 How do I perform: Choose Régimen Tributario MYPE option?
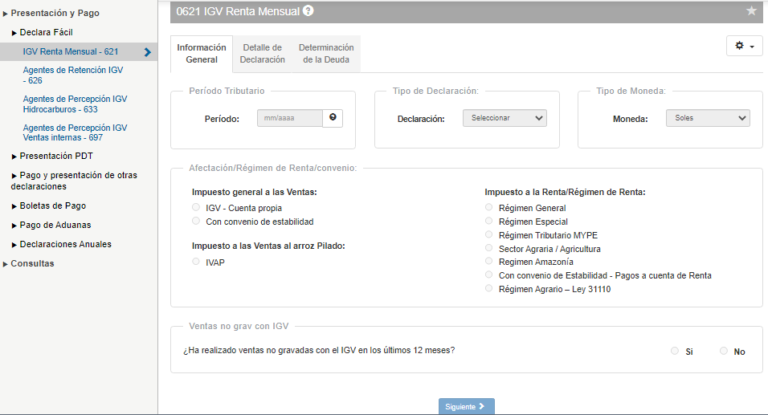pos(489,235)
